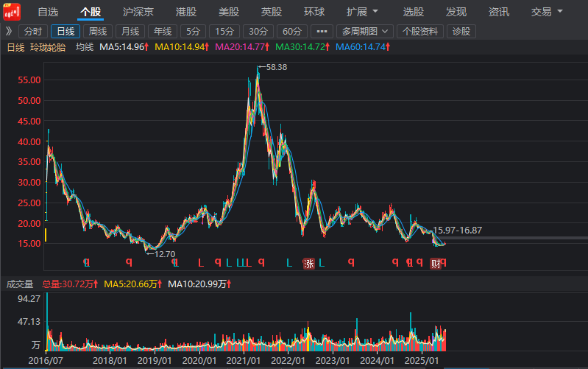
Task: Switch to 周线 weekly chart period
Action: [97, 31]
